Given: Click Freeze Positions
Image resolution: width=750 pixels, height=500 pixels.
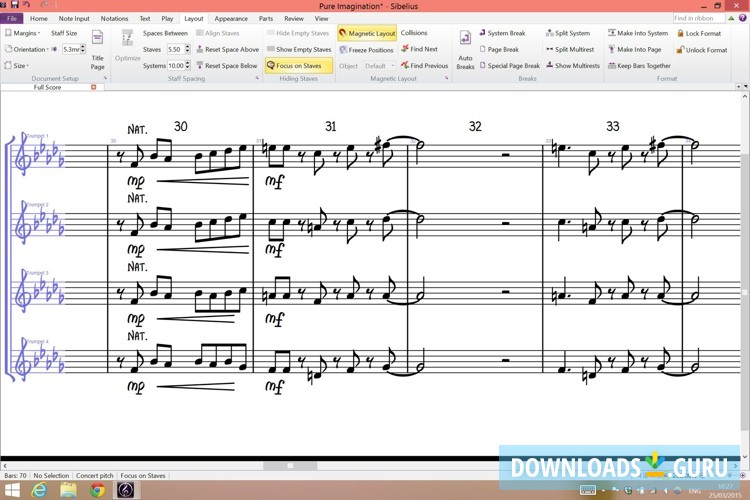Looking at the screenshot, I should click(x=366, y=50).
